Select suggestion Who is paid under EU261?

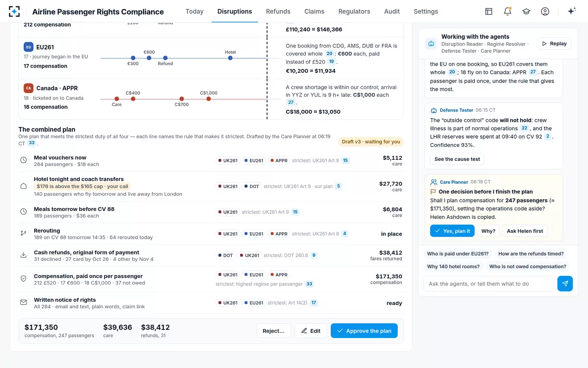(458, 254)
